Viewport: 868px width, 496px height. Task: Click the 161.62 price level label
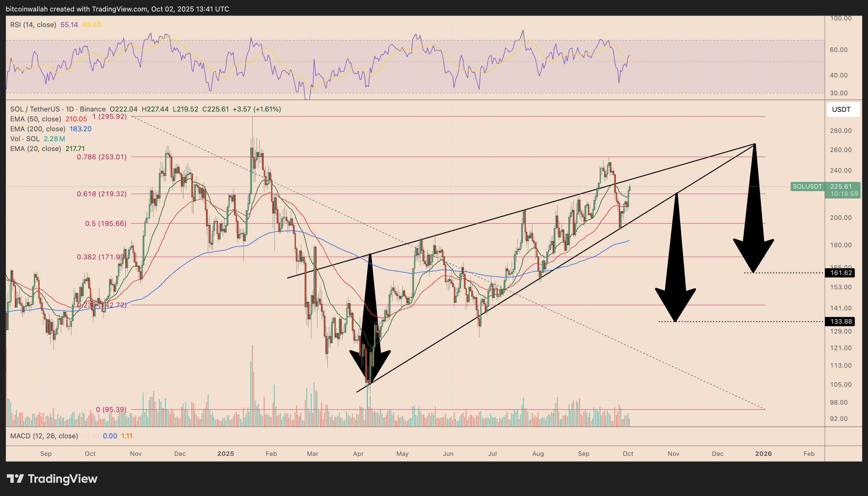(x=840, y=272)
